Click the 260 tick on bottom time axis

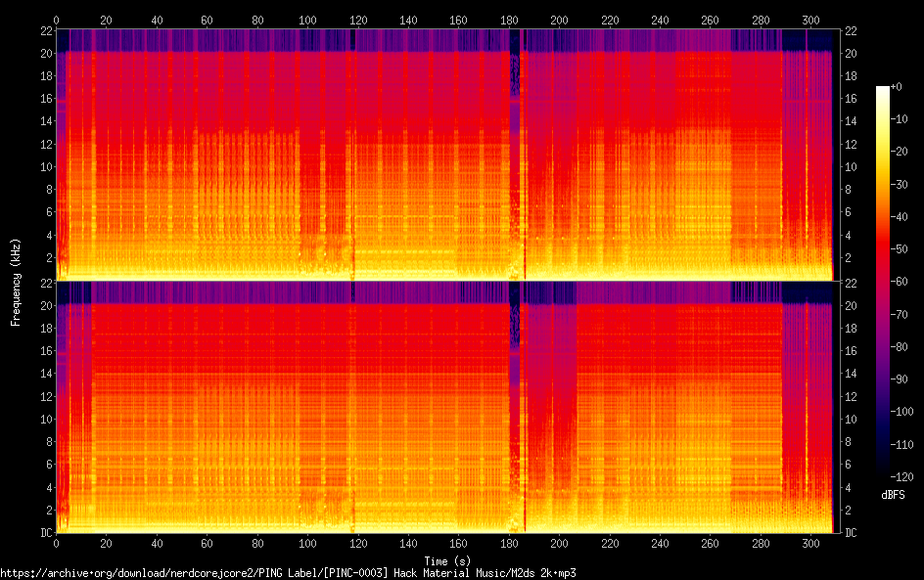[711, 542]
